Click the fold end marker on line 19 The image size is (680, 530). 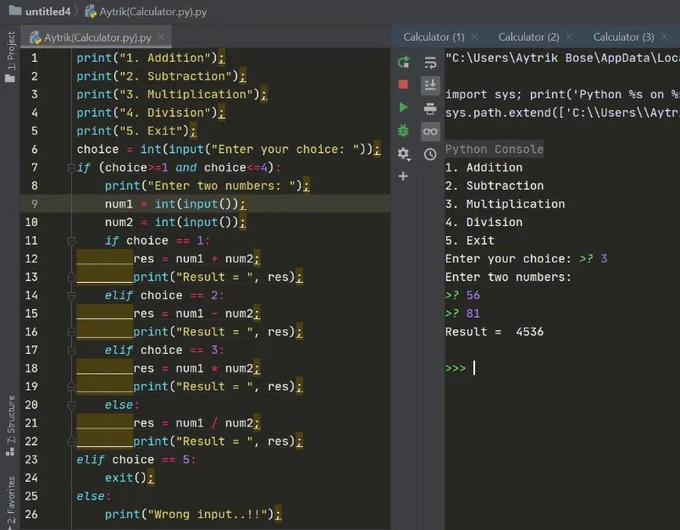(x=72, y=386)
